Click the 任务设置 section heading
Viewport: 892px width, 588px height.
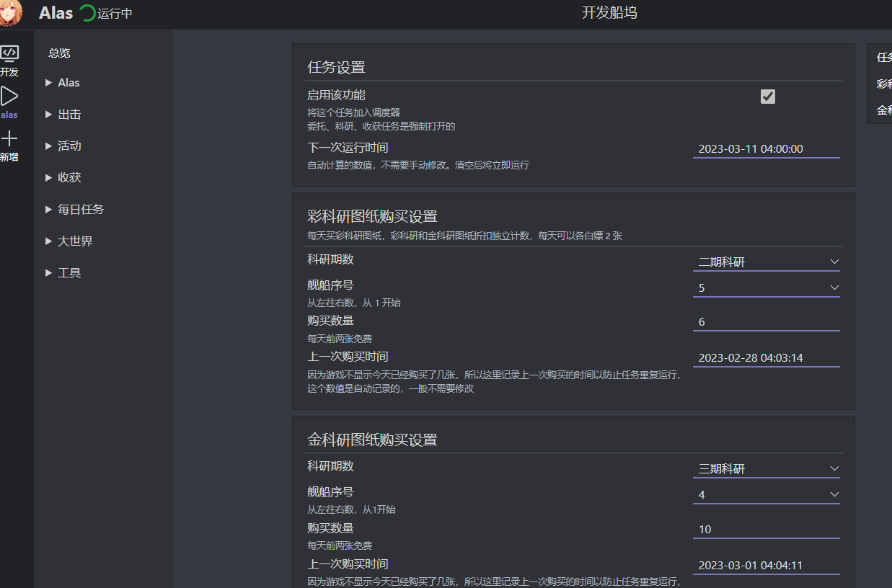point(336,68)
